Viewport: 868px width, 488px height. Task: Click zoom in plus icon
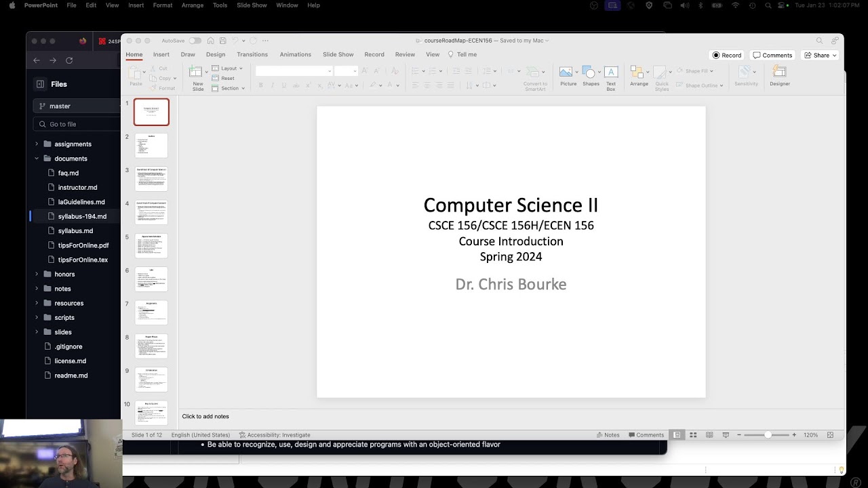coord(794,435)
